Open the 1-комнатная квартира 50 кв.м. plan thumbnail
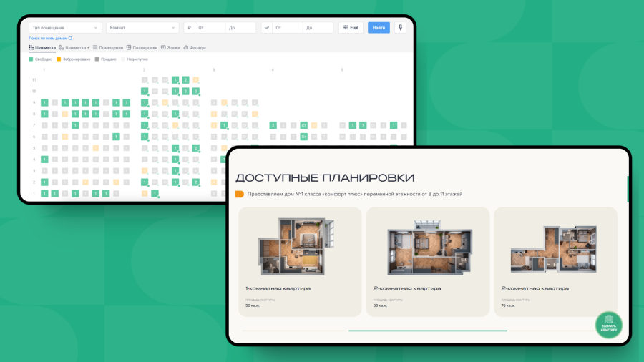 point(296,247)
